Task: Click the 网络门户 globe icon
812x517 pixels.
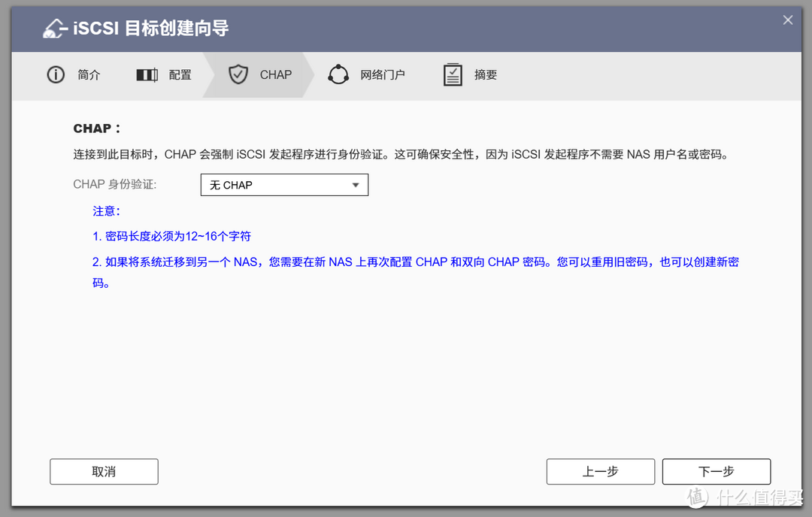Action: coord(338,74)
